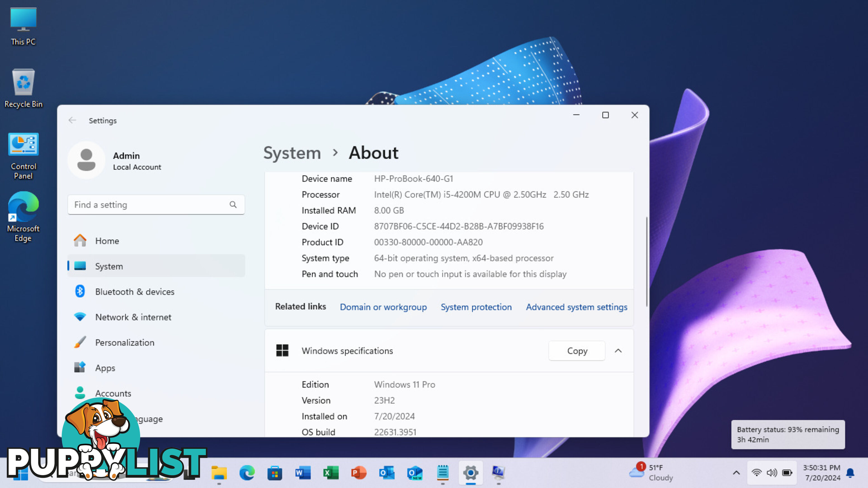Select Installed RAM value 8.00 GB
Screen dimensions: 868x488
[389, 210]
